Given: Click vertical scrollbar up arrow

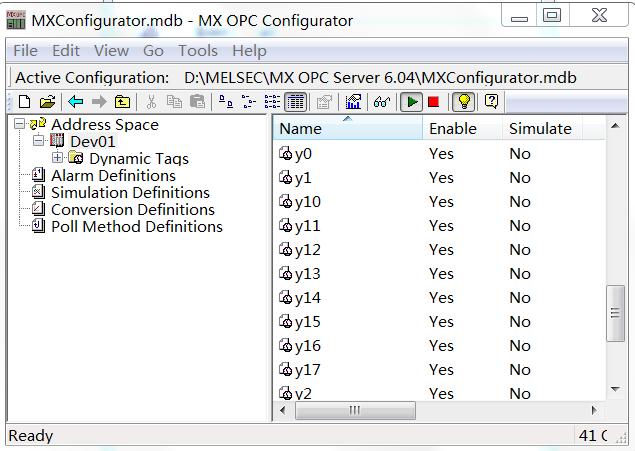Looking at the screenshot, I should 615,126.
